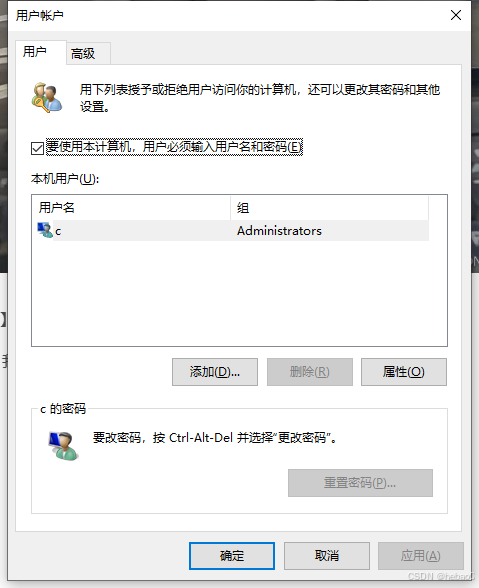
Task: Toggle the 要使用本计算机 checkbox box
Action: click(x=38, y=148)
